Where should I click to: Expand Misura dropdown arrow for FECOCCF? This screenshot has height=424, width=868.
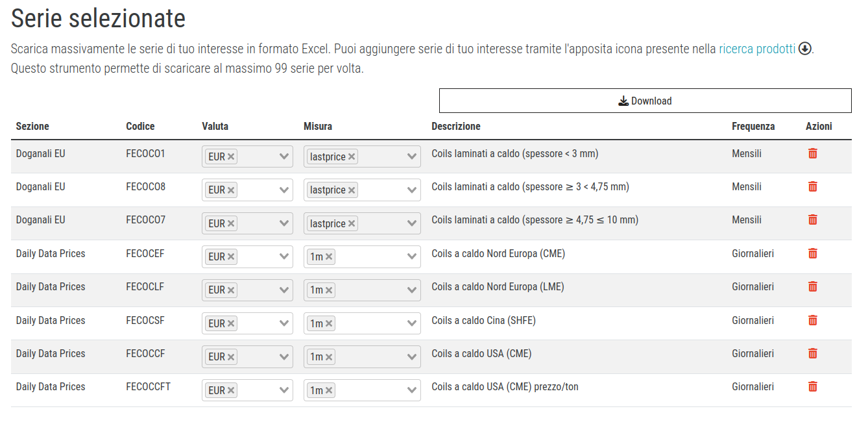(x=412, y=356)
